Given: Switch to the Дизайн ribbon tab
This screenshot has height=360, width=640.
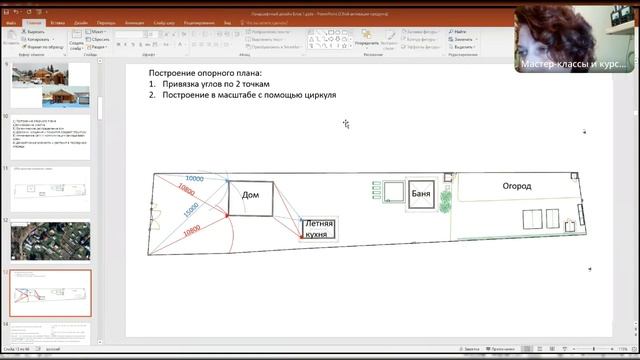Looking at the screenshot, I should [81, 23].
